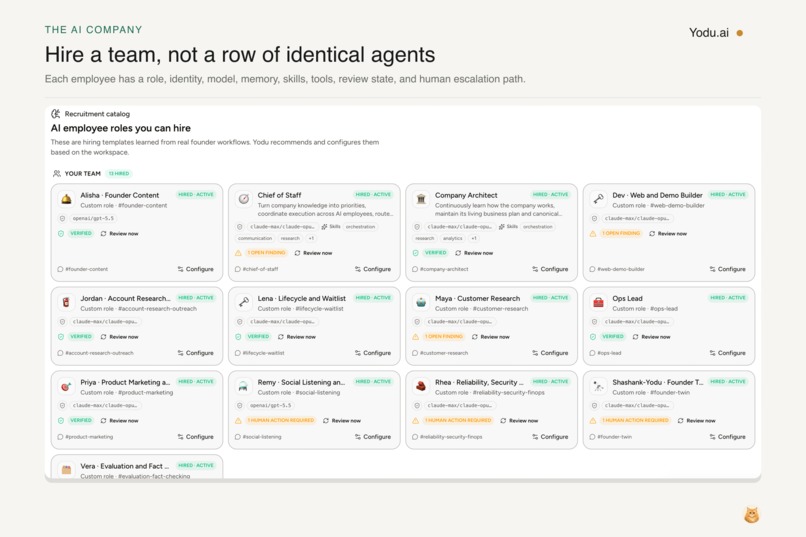806x537 pixels.
Task: Click the Human Action Required badge on Shashank-Yodu card
Action: [x=635, y=420]
